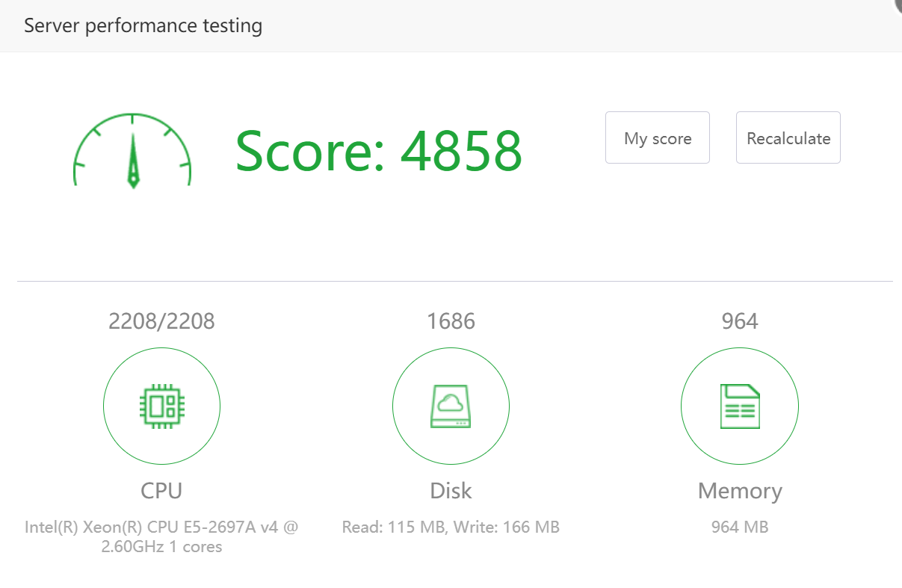Click the CPU chip icon
This screenshot has height=588, width=902.
pos(161,406)
